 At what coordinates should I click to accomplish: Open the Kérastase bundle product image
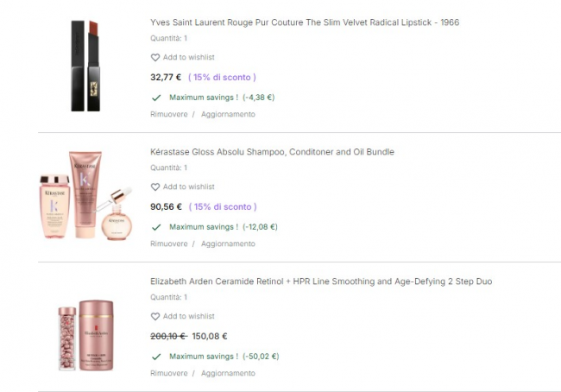[x=85, y=196]
